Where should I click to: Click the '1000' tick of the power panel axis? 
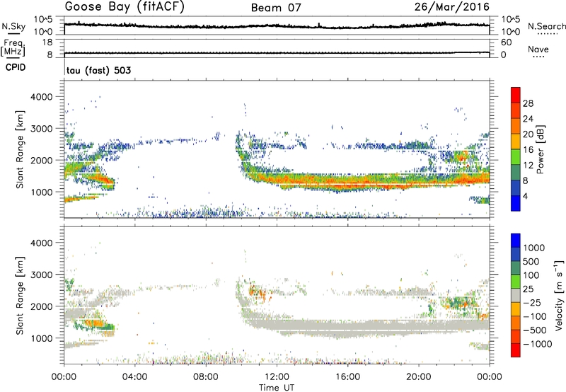[42, 192]
